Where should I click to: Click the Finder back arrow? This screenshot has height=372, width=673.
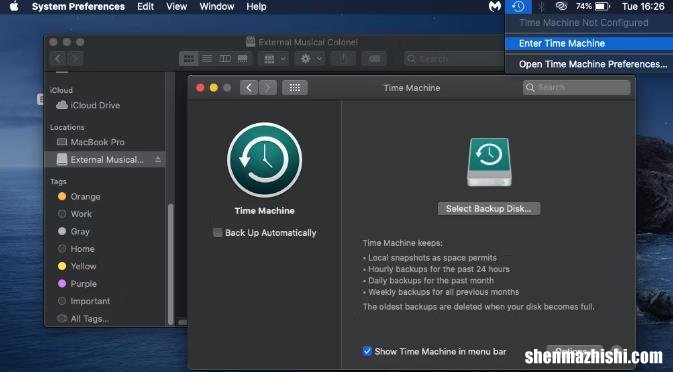pos(58,59)
